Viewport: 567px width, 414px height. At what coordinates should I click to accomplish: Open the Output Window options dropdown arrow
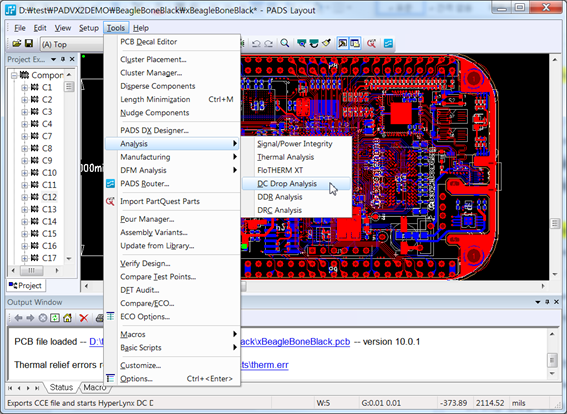pyautogui.click(x=538, y=302)
